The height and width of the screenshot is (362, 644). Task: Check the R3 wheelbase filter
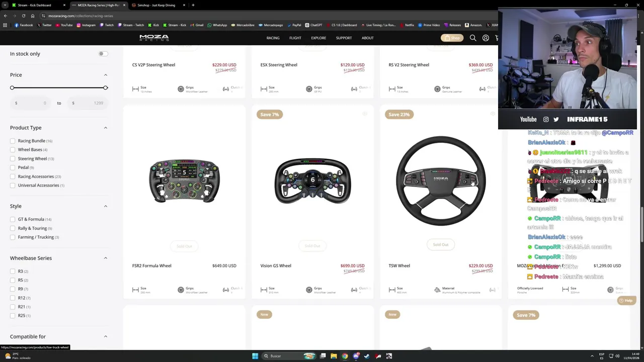click(13, 271)
